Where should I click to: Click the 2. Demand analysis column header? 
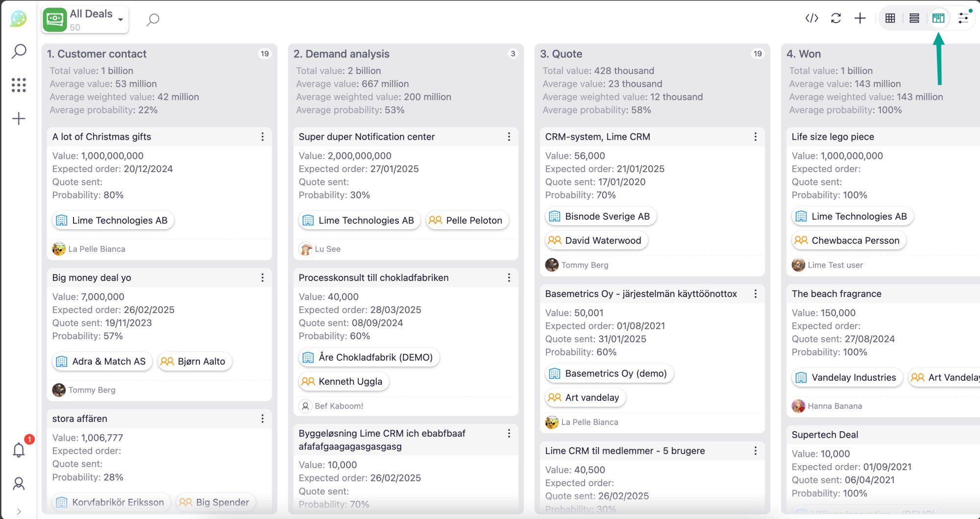[x=342, y=54]
